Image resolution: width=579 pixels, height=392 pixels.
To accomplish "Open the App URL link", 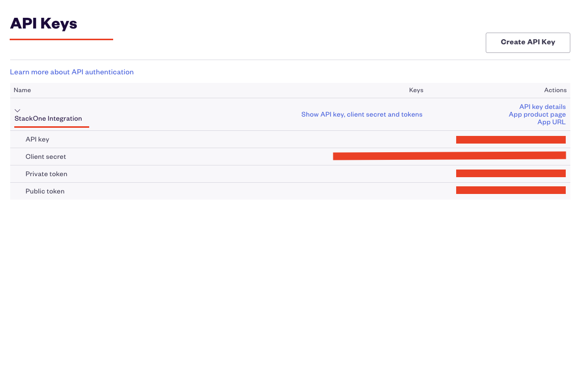I will click(551, 122).
